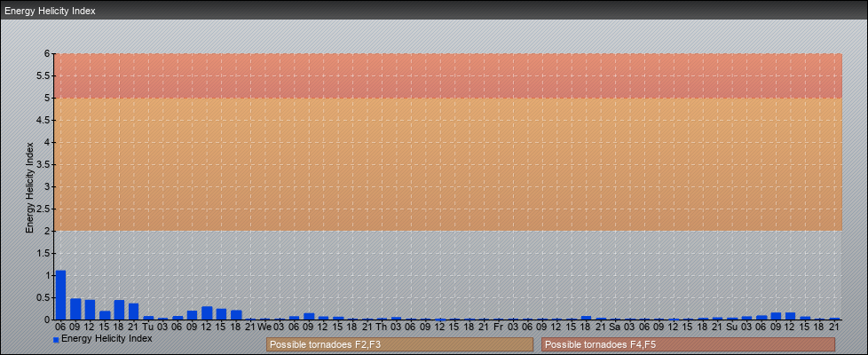Click the 6 tick label on y-axis
Screen dimensions: 868x355
coord(47,54)
